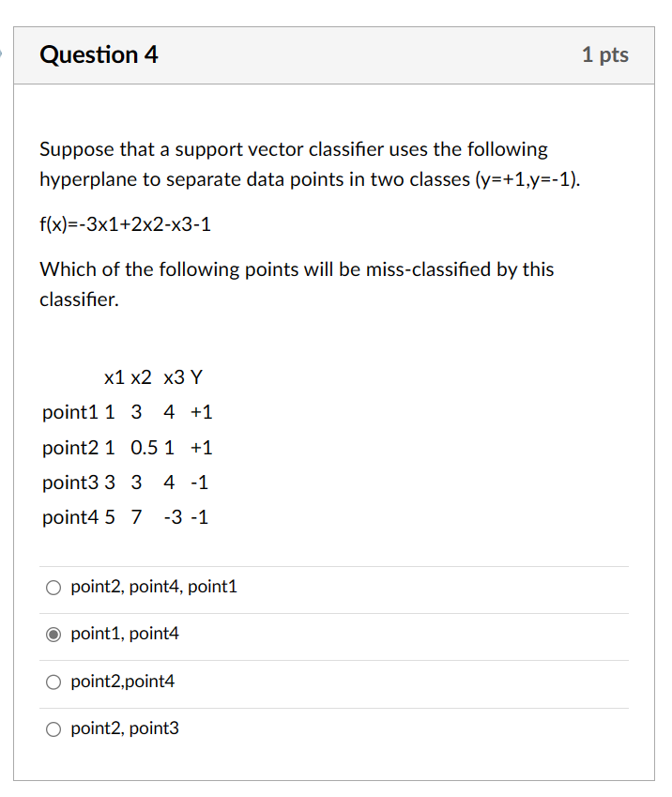
Task: Click the question prompt paragraph about miss-classified points
Action: (297, 284)
